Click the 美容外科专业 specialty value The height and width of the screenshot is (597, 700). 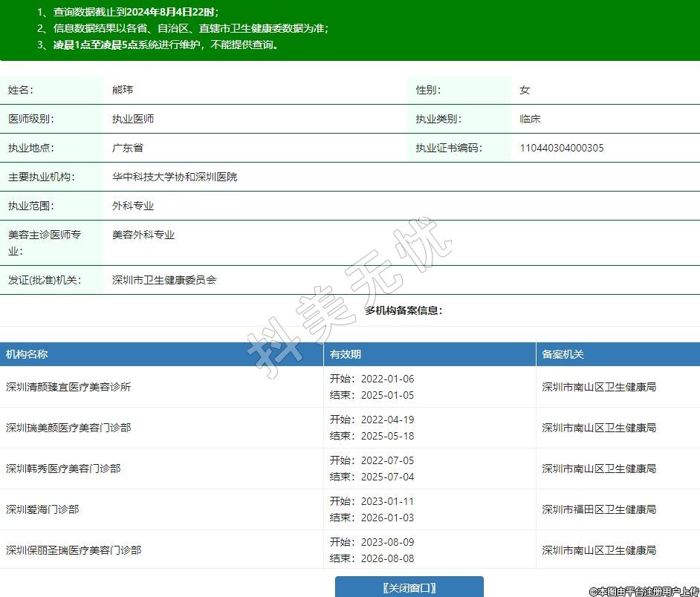coord(143,235)
